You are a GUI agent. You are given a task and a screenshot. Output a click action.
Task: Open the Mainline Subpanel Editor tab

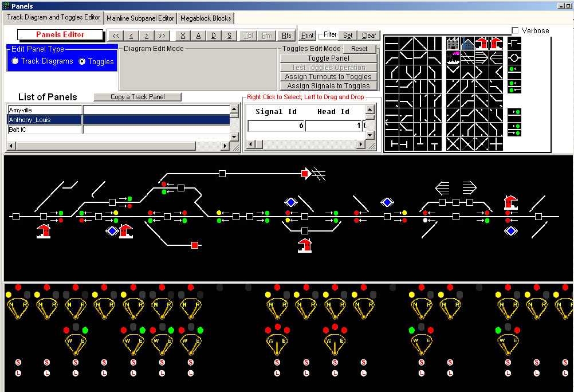pos(140,18)
